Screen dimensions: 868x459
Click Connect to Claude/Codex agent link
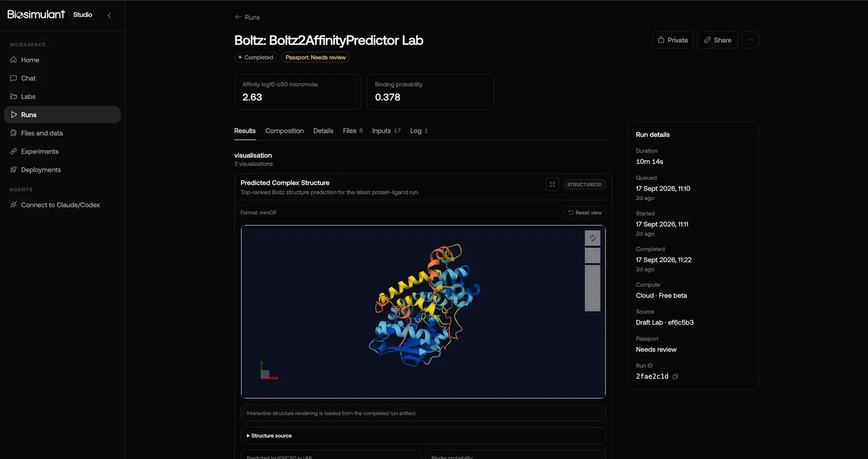point(62,205)
